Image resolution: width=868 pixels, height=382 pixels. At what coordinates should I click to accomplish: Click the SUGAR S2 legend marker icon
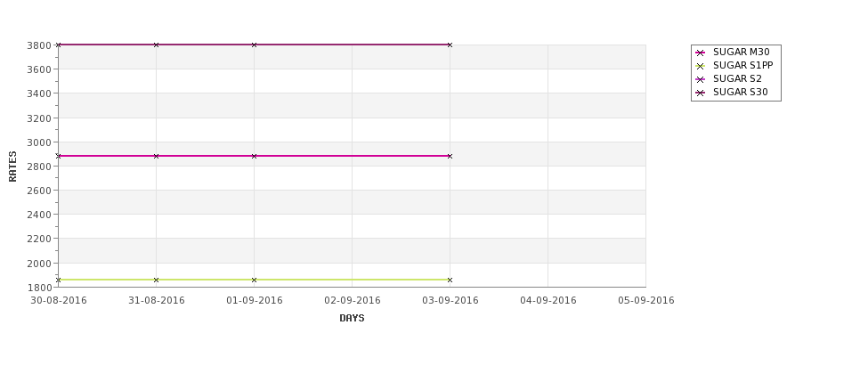click(x=701, y=79)
